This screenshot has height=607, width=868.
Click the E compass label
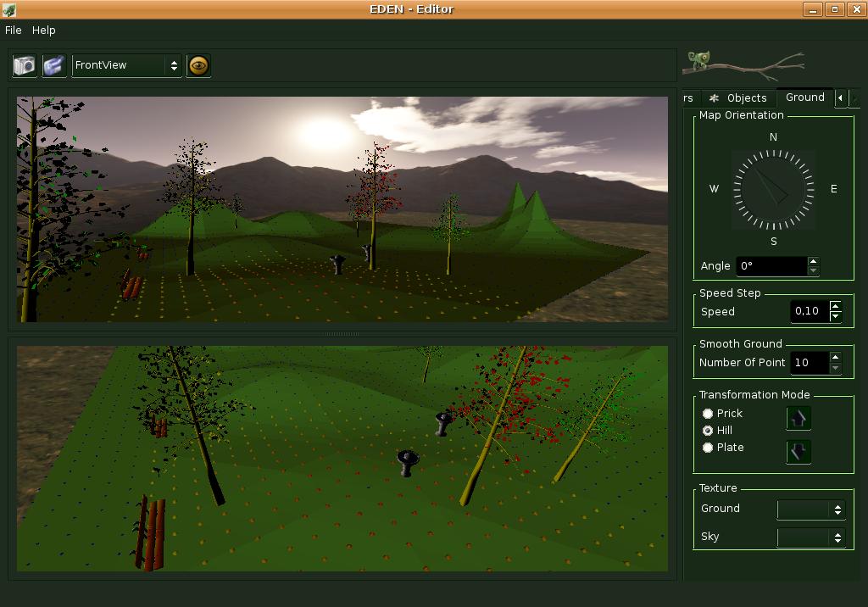click(834, 189)
